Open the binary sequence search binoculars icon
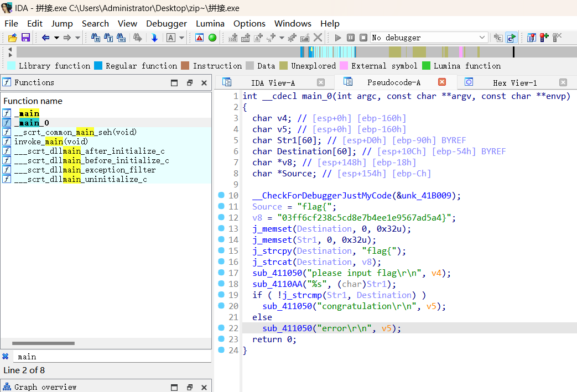The width and height of the screenshot is (577, 392). pyautogui.click(x=121, y=38)
